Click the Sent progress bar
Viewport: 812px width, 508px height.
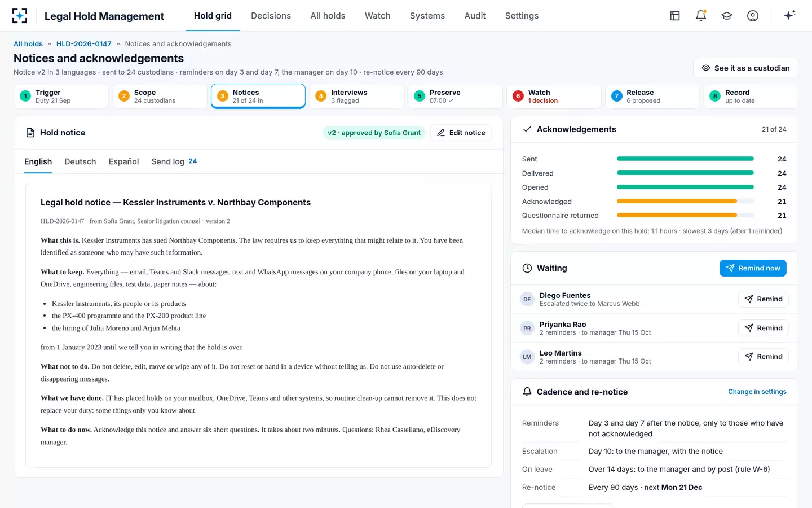click(685, 159)
